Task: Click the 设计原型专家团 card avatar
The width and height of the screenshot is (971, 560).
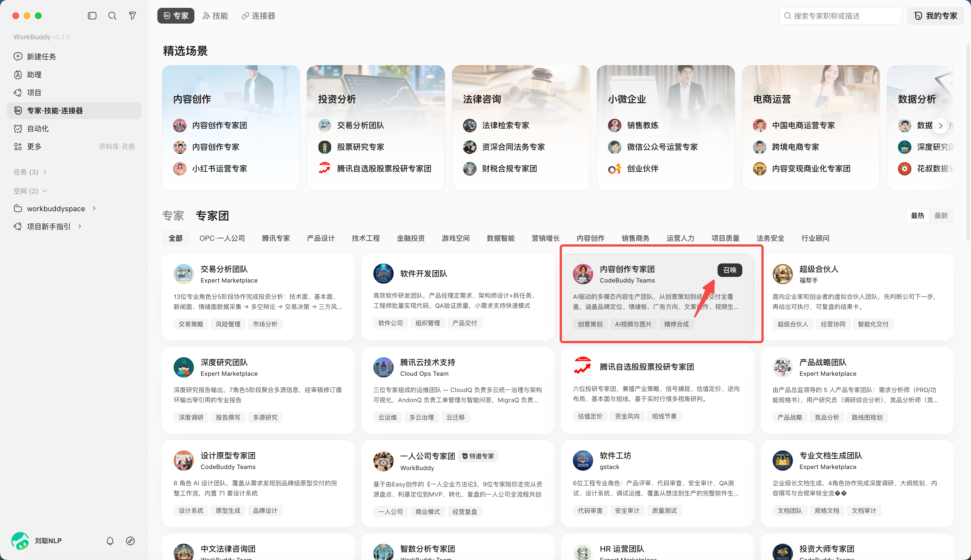Action: point(184,460)
